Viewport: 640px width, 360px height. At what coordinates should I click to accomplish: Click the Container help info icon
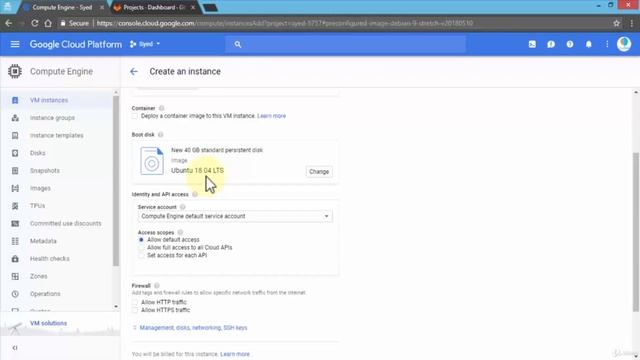click(162, 108)
